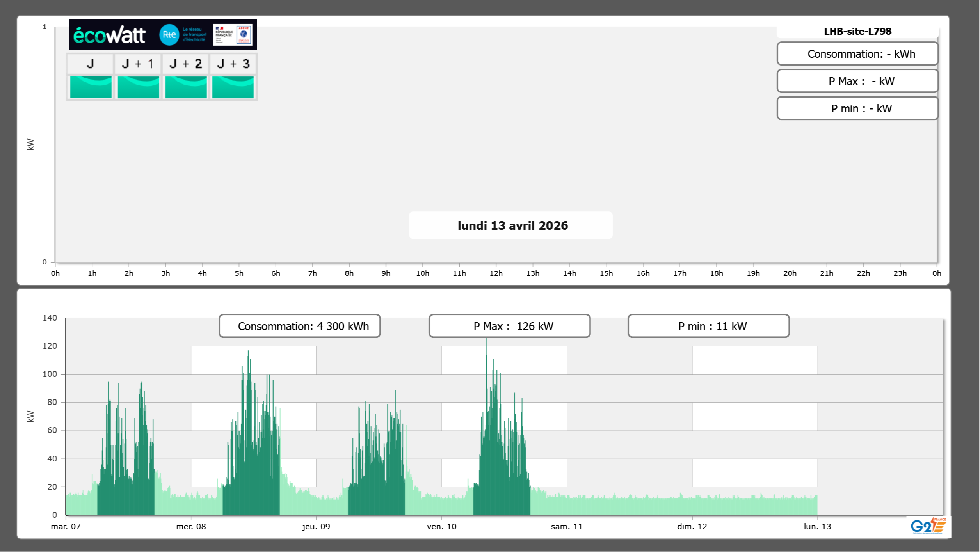Select the J + 3 day header
The height and width of the screenshot is (552, 980).
point(233,64)
